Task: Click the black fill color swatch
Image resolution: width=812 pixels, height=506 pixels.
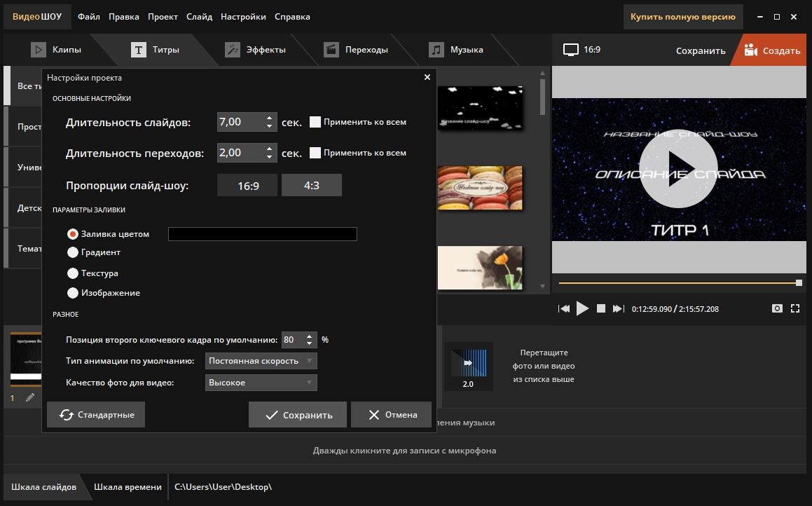Action: pos(263,234)
